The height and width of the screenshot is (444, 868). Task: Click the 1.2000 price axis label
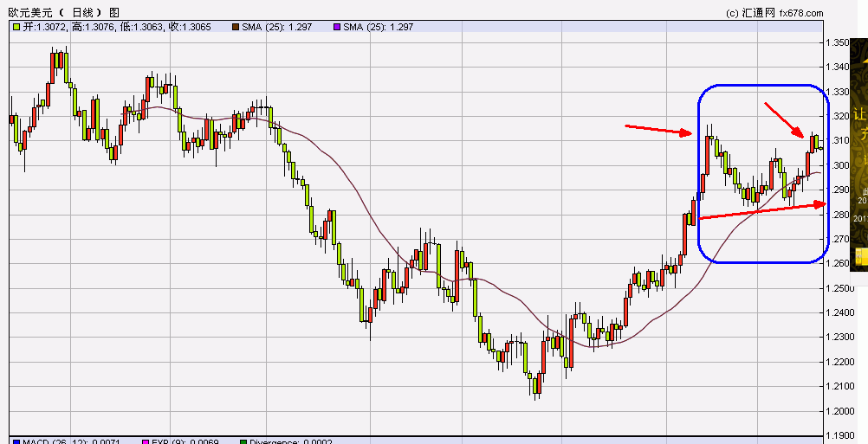(839, 411)
